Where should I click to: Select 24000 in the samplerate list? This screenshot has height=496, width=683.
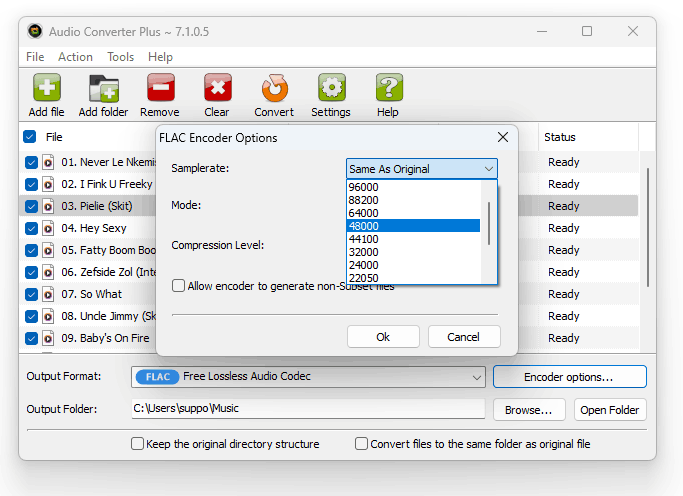pos(413,265)
